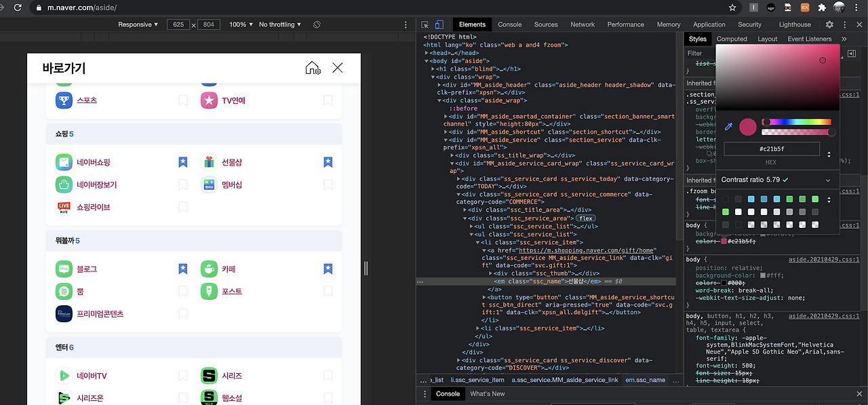Screen dimensions: 868x405
Task: Click the flex badge on ssc_service_area
Action: 585,218
